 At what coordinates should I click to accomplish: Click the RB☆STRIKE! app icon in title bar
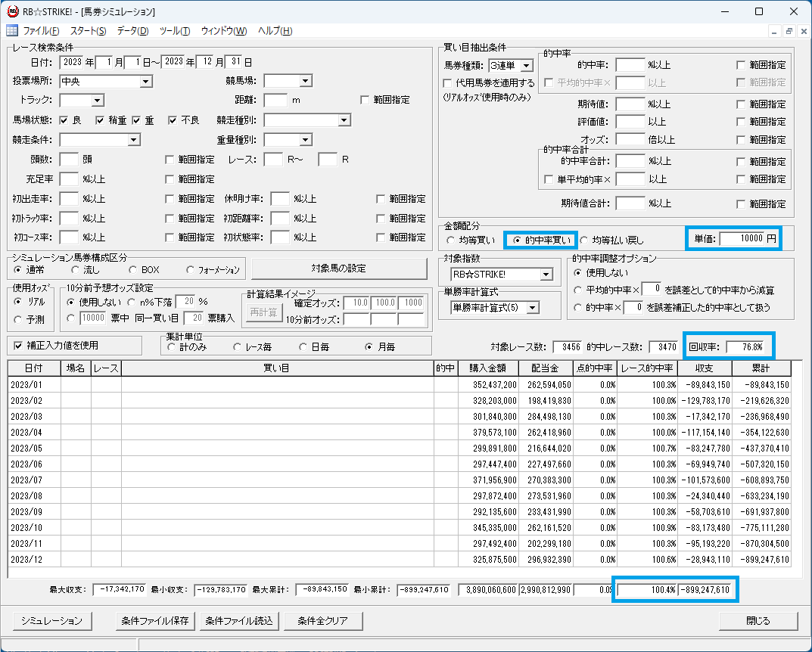click(12, 11)
